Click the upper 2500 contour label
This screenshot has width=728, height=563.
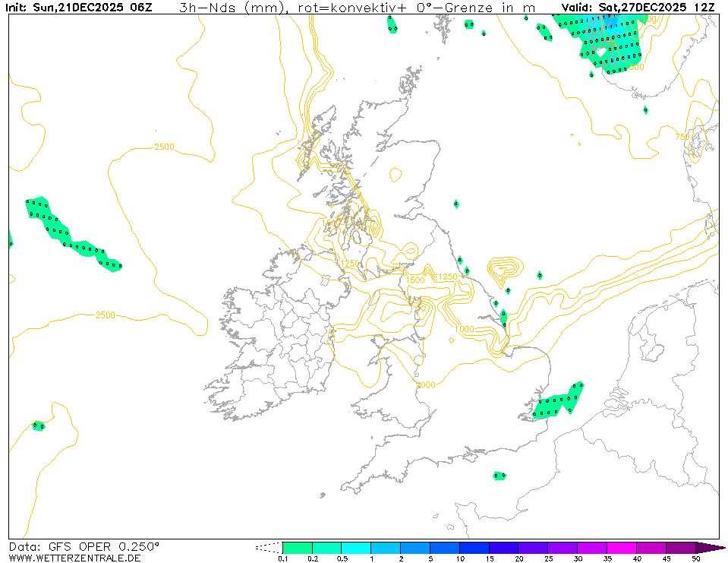pyautogui.click(x=164, y=147)
